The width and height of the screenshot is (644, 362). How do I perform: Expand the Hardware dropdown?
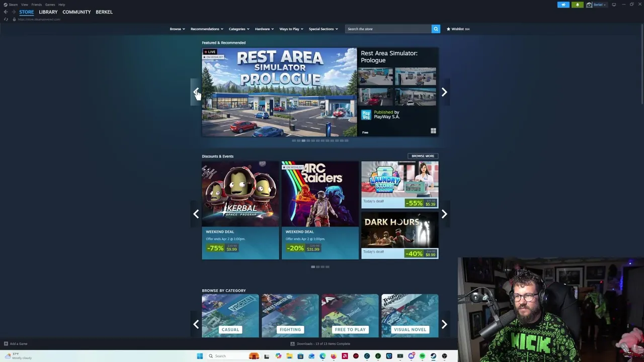(264, 29)
